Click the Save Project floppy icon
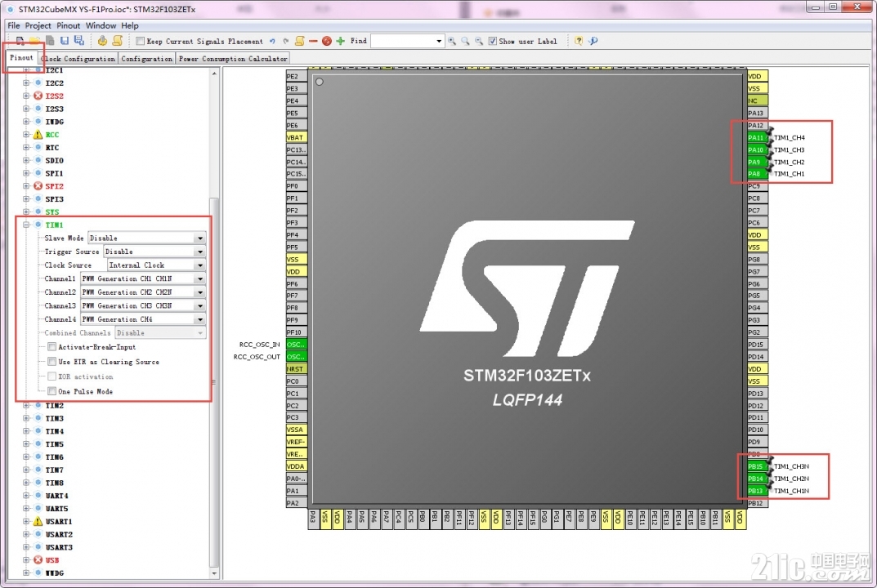The width and height of the screenshot is (877, 588). (65, 41)
